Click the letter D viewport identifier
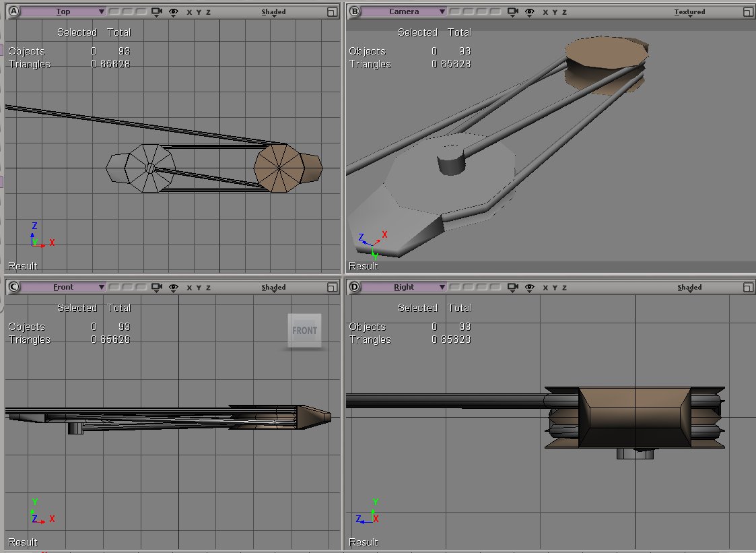 (x=355, y=287)
